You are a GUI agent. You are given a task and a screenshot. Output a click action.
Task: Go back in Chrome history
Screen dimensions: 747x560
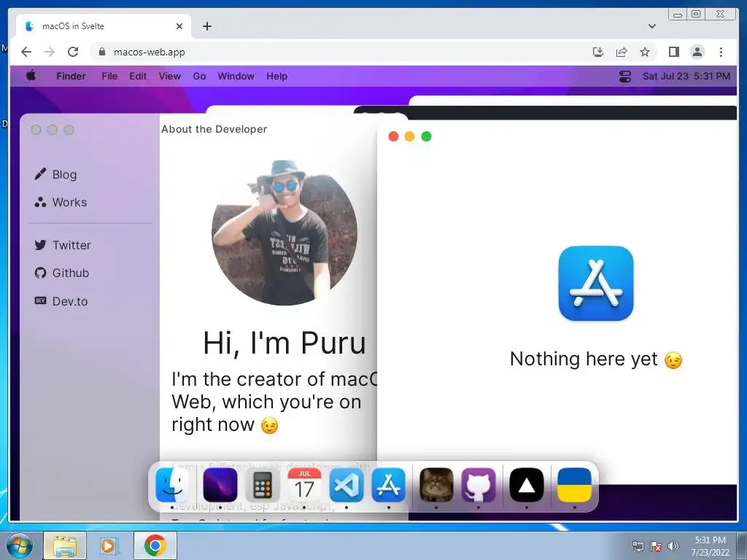pos(26,52)
